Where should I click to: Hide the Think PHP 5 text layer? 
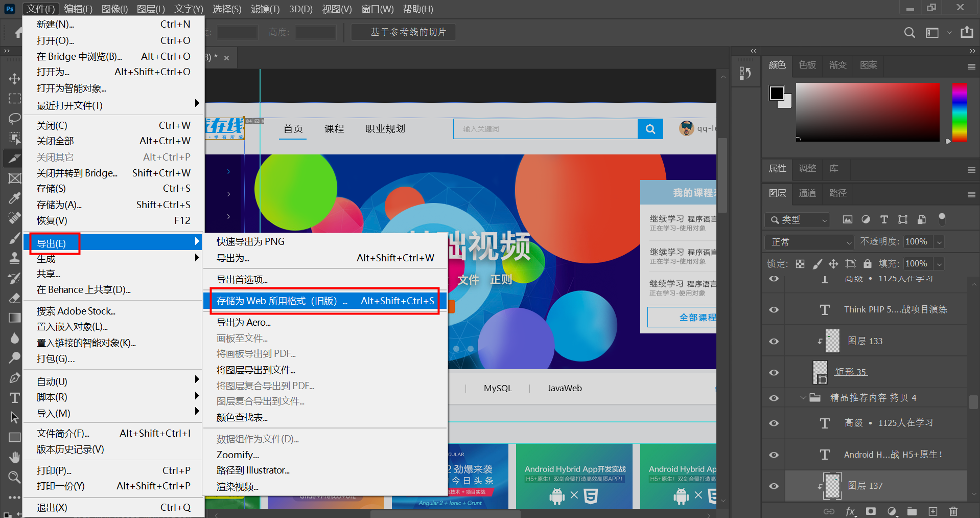(x=774, y=309)
